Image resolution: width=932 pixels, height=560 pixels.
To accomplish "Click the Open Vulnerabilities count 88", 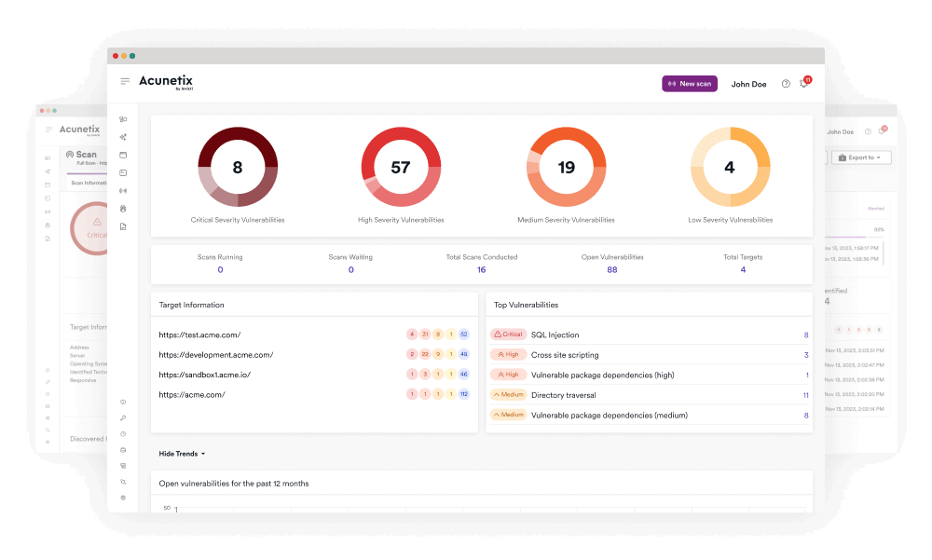I will (611, 270).
